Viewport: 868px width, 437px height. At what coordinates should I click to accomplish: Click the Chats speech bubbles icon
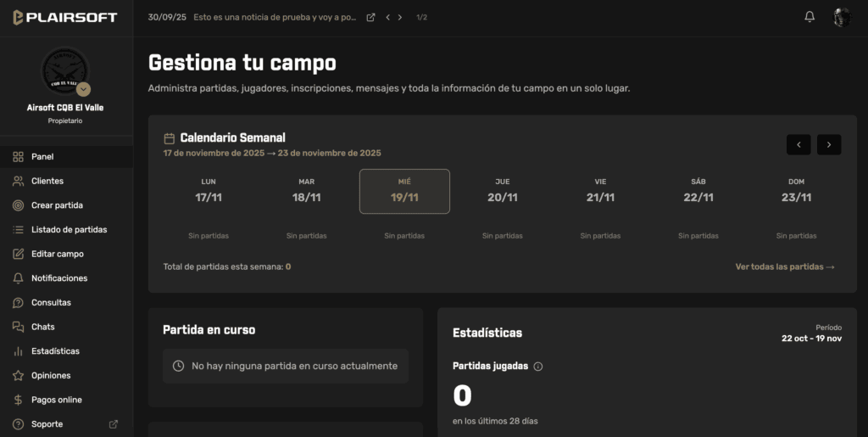point(18,327)
